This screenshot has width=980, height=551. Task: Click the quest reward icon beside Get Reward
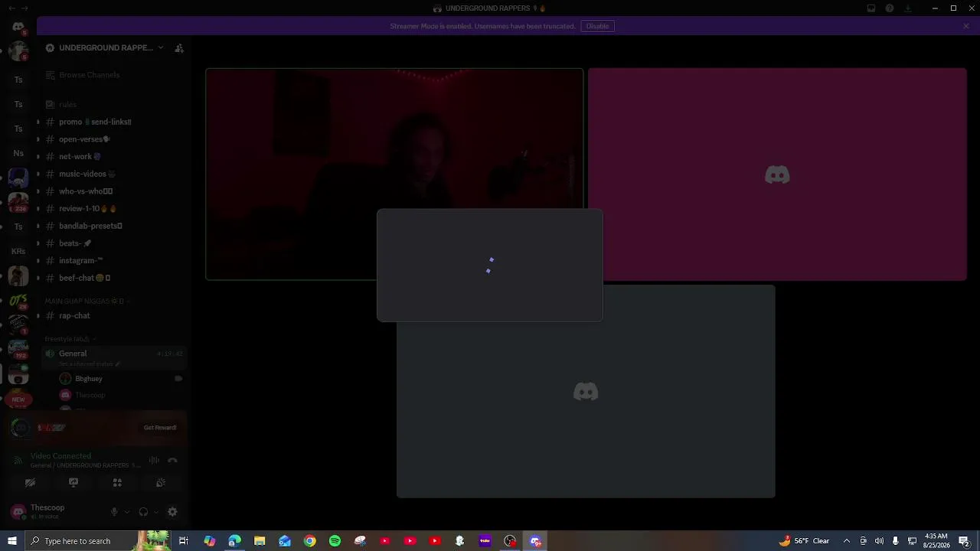point(20,428)
